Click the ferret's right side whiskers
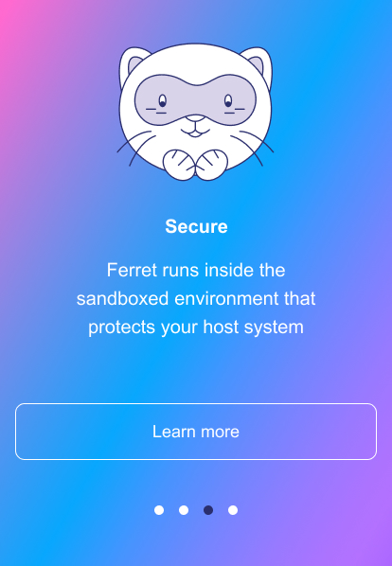Image resolution: width=392 pixels, height=566 pixels. click(x=253, y=148)
